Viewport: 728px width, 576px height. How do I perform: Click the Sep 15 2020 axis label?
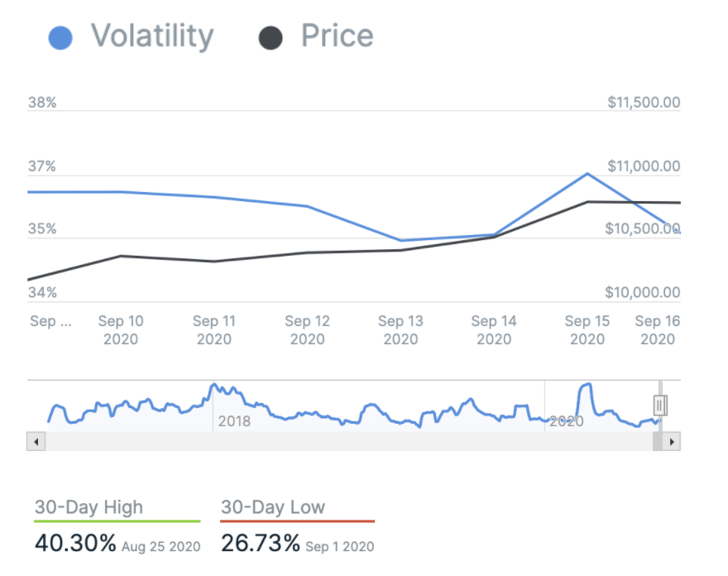click(587, 329)
